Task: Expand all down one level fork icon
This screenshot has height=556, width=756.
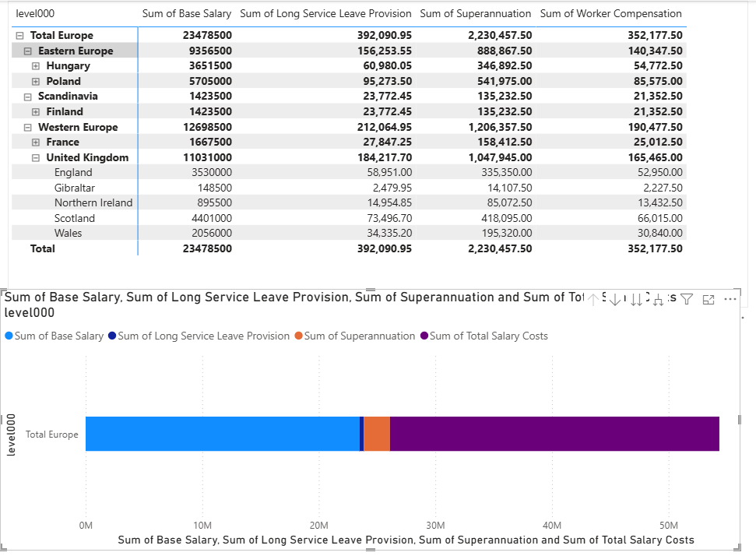Action: pos(658,300)
